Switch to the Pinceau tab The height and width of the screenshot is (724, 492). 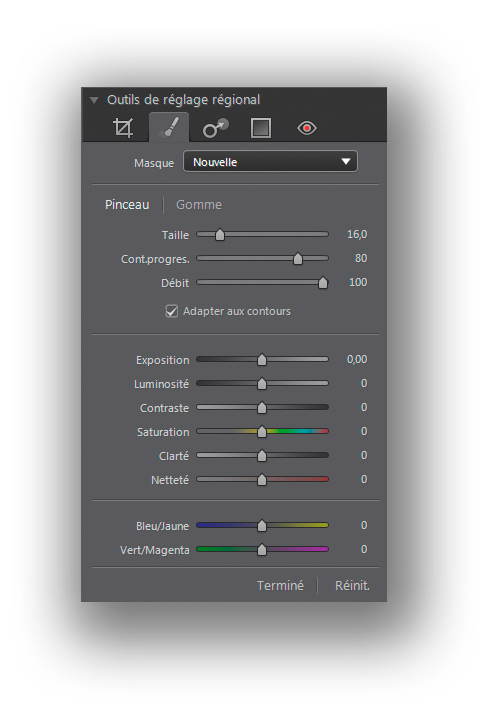(x=127, y=205)
